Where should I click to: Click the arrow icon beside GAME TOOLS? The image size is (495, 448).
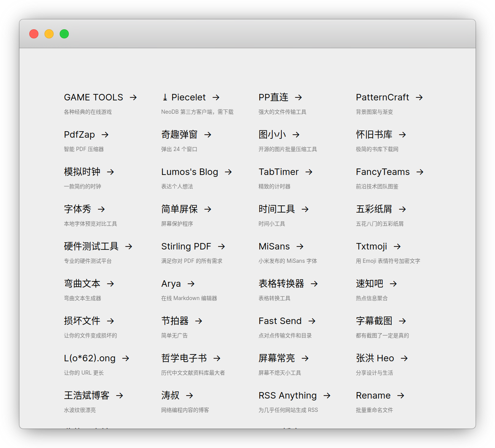(x=133, y=97)
